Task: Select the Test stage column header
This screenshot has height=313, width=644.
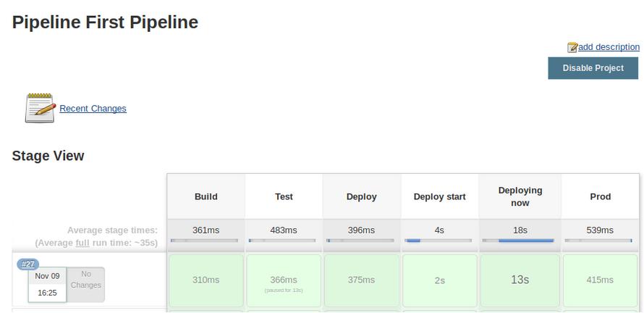Action: click(x=284, y=196)
